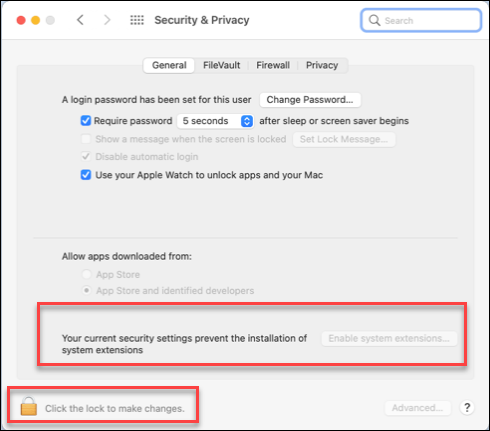Click the yellow minimize window button

pos(36,20)
